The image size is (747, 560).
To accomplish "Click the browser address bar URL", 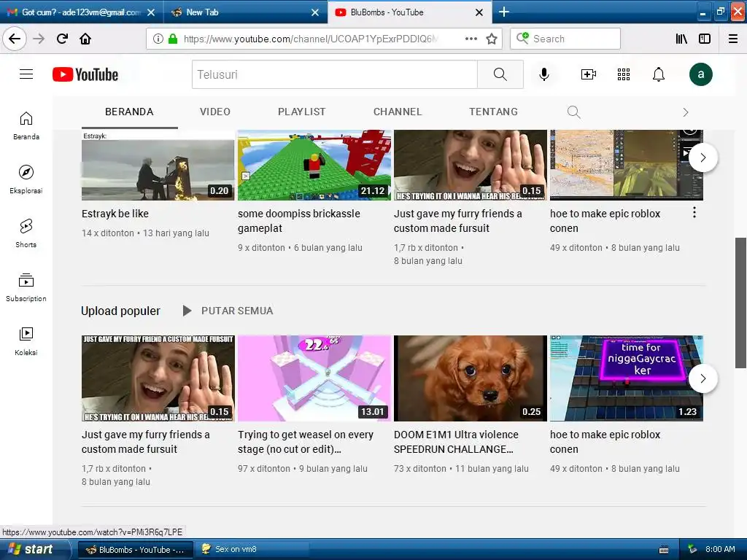I will pos(311,39).
